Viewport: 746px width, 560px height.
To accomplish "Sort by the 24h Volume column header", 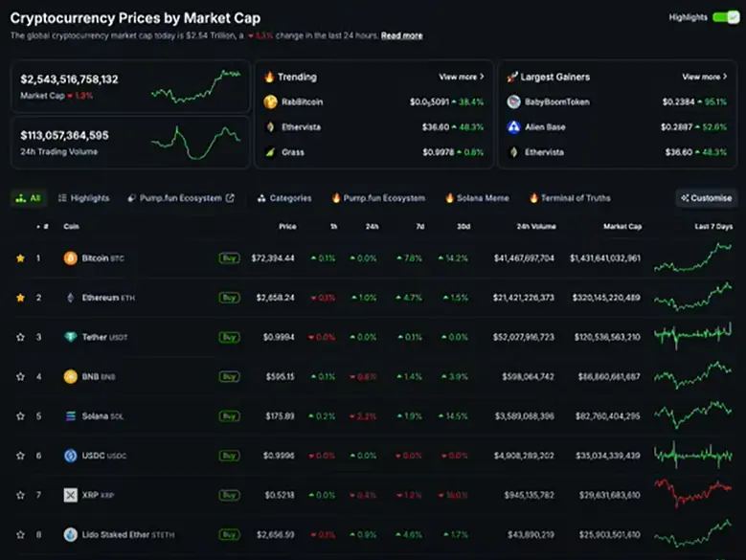I will (x=536, y=226).
